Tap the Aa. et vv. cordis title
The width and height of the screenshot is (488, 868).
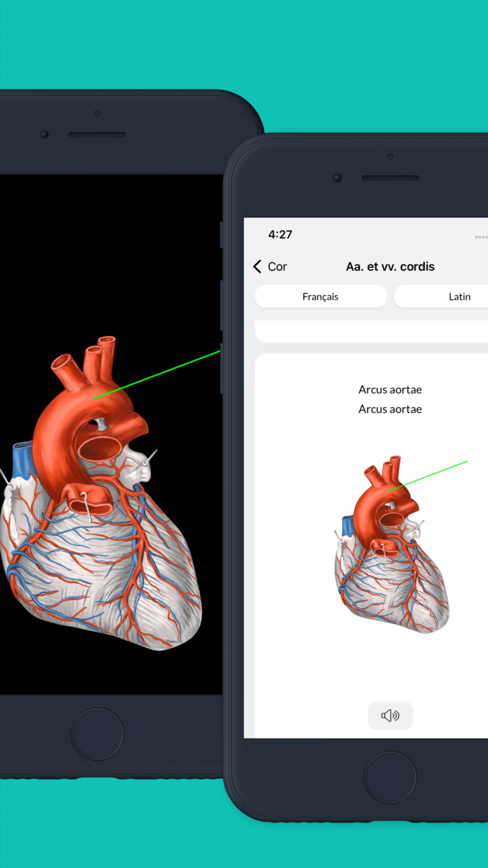(x=390, y=267)
